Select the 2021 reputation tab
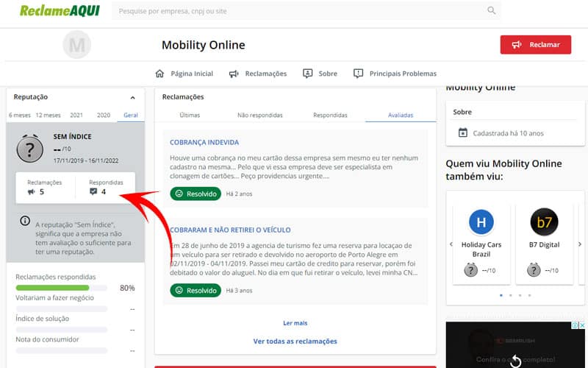The height and width of the screenshot is (368, 588). [x=76, y=116]
